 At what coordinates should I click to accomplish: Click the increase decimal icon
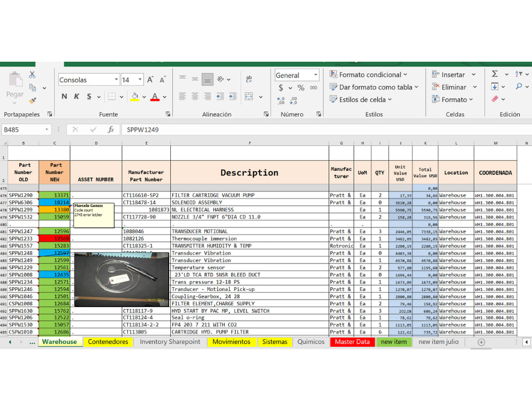pyautogui.click(x=281, y=101)
